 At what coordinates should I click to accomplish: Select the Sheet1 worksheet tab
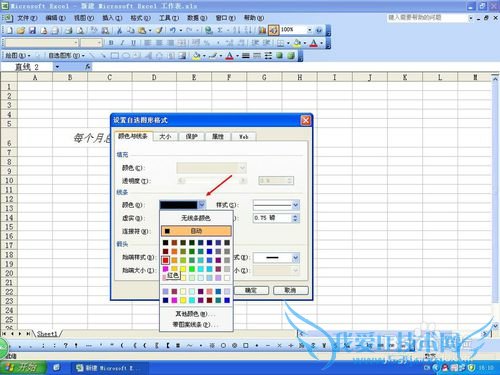(47, 334)
